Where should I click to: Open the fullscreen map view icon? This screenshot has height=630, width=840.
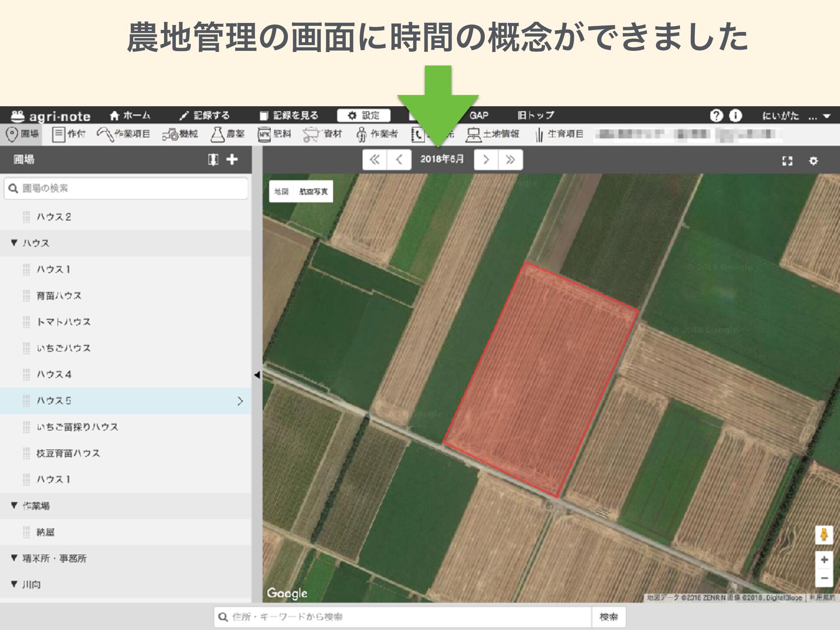click(x=787, y=161)
